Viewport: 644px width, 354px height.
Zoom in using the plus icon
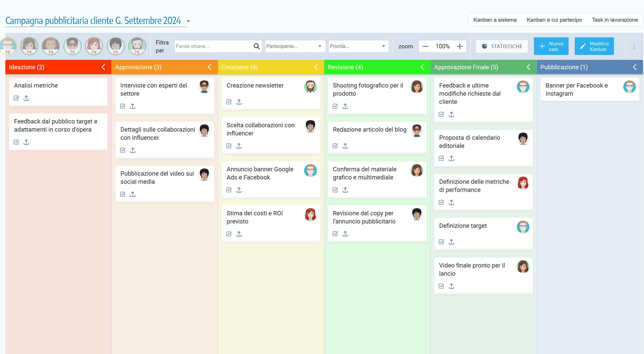(460, 46)
